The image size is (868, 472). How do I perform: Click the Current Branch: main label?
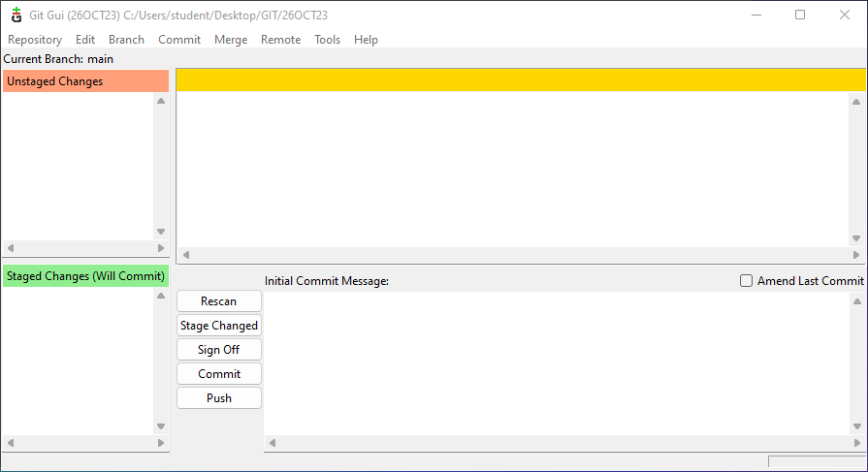pyautogui.click(x=58, y=59)
